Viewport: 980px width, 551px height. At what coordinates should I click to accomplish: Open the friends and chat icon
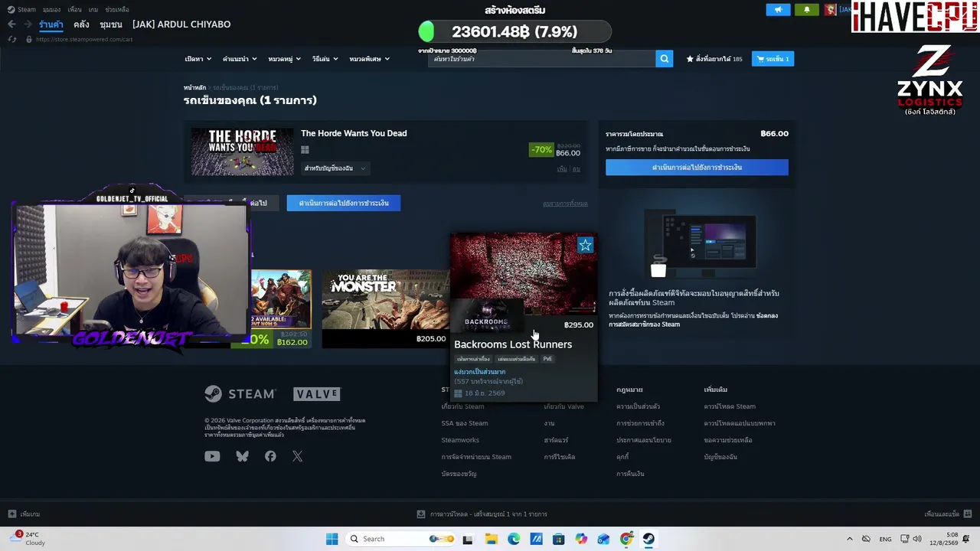pos(968,514)
